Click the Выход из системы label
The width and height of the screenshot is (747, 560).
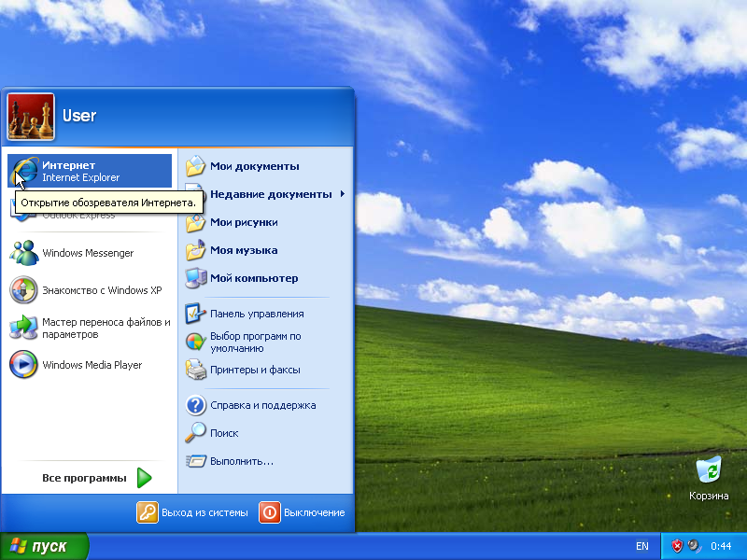tap(204, 512)
